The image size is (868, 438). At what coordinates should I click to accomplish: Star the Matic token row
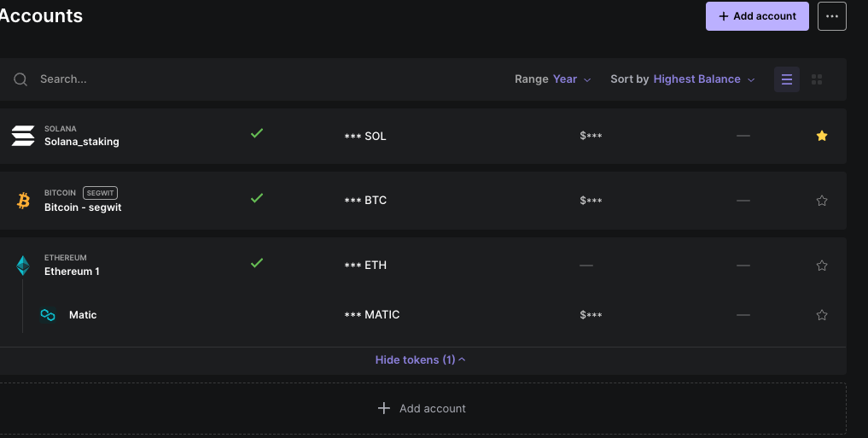tap(822, 315)
